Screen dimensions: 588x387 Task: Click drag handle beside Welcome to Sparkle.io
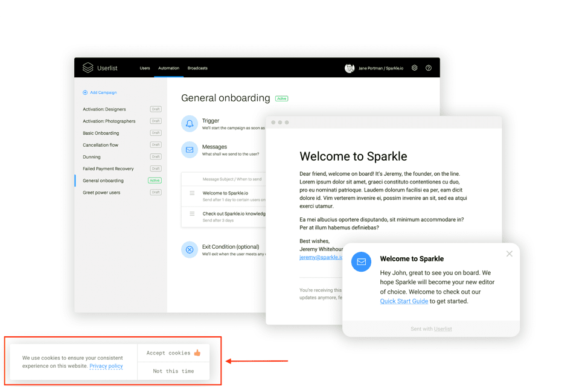pyautogui.click(x=192, y=193)
